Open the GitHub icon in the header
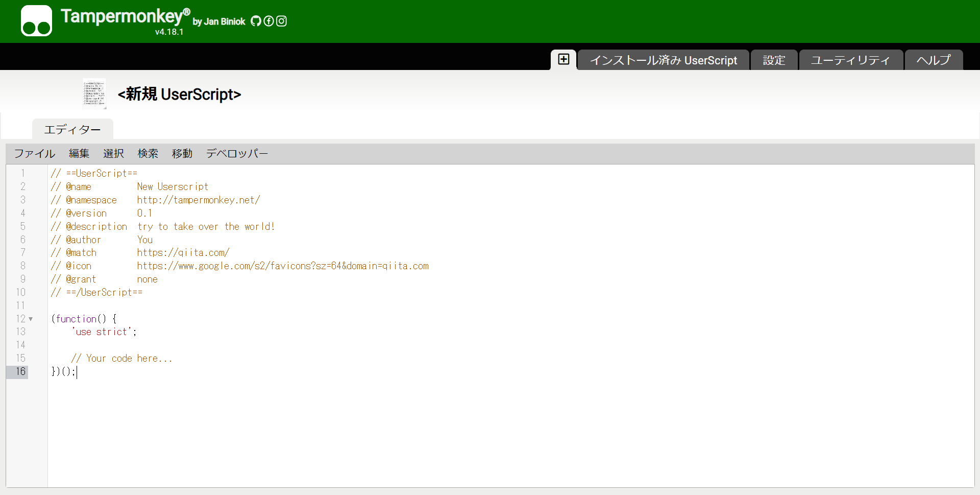Viewport: 980px width, 495px height. (256, 21)
